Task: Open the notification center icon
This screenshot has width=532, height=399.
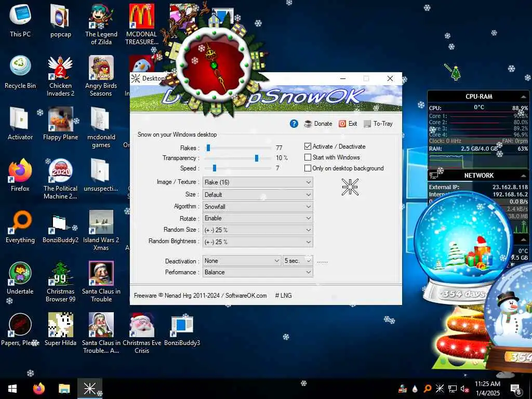Action: click(516, 389)
